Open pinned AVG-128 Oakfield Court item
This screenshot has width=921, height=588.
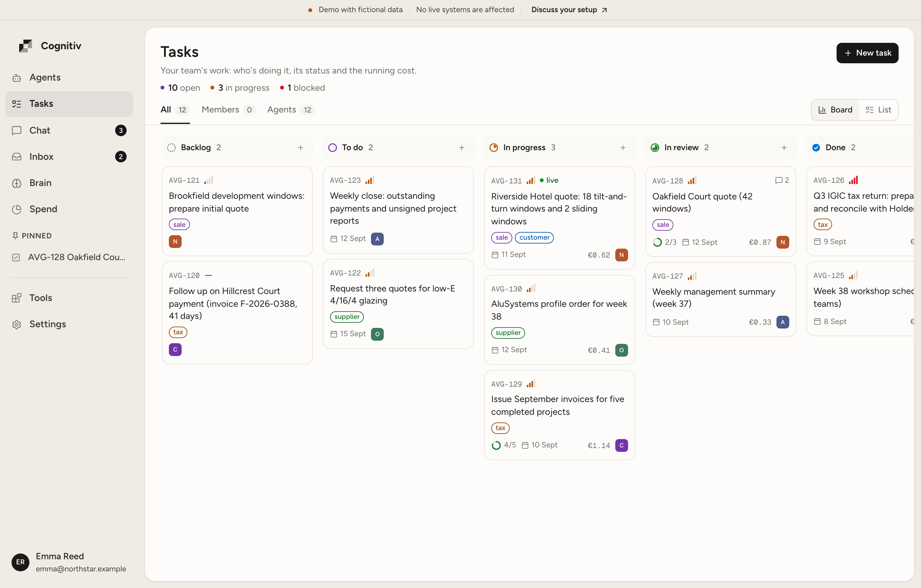click(69, 257)
